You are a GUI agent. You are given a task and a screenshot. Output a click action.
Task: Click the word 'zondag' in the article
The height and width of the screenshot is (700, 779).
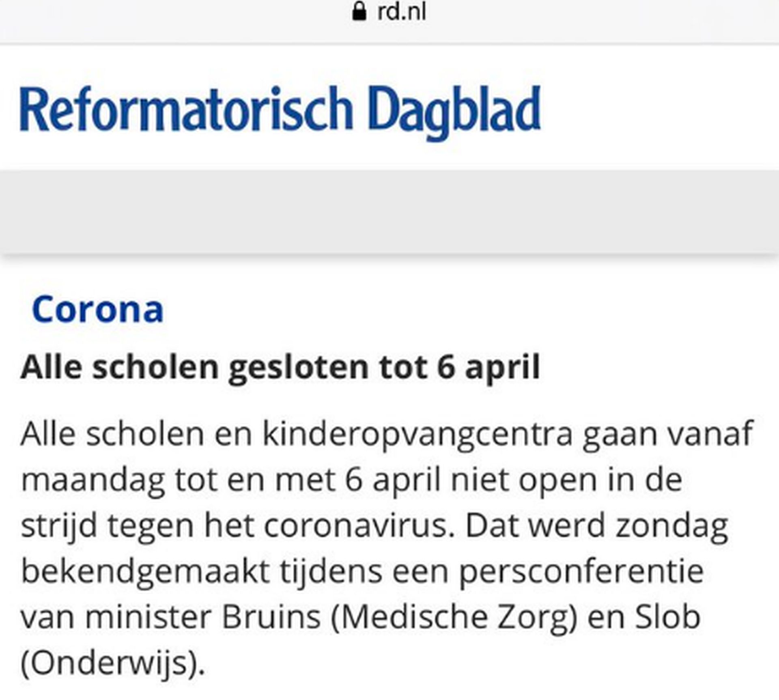click(x=671, y=526)
